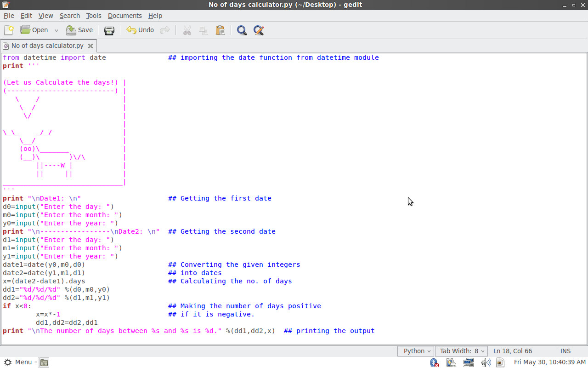Viewport: 588px width, 368px height.
Task: Print the current file
Action: (x=109, y=30)
